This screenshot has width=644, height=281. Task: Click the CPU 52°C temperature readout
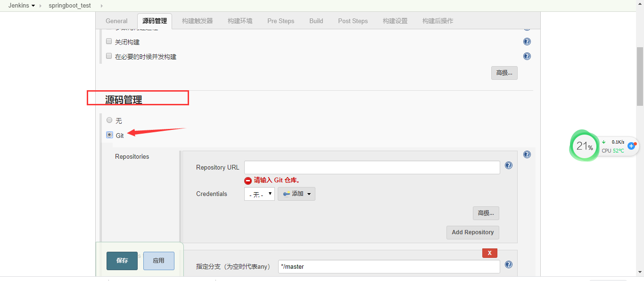(x=613, y=151)
